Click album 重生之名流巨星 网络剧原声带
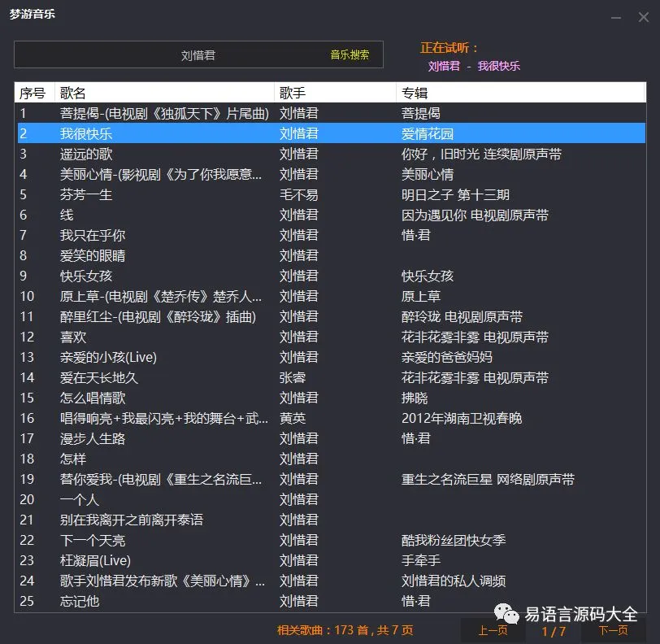Screen dimensions: 660x644 488,479
